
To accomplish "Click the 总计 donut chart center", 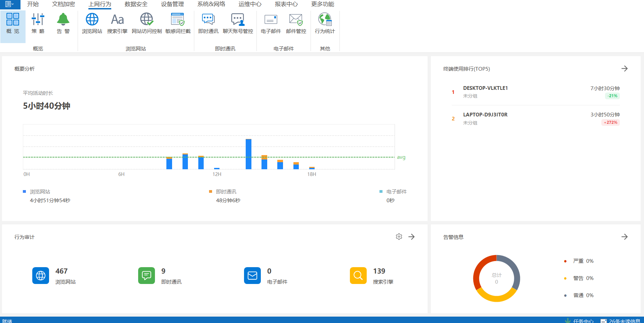I will 496,278.
